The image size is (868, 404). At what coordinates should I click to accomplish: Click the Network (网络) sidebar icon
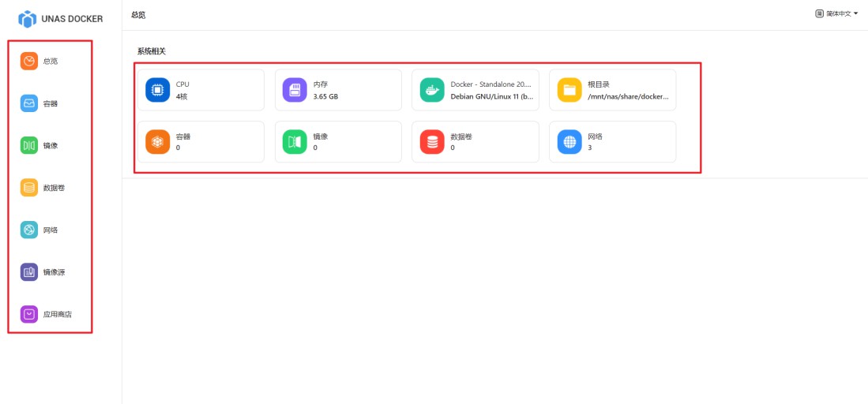tap(29, 230)
